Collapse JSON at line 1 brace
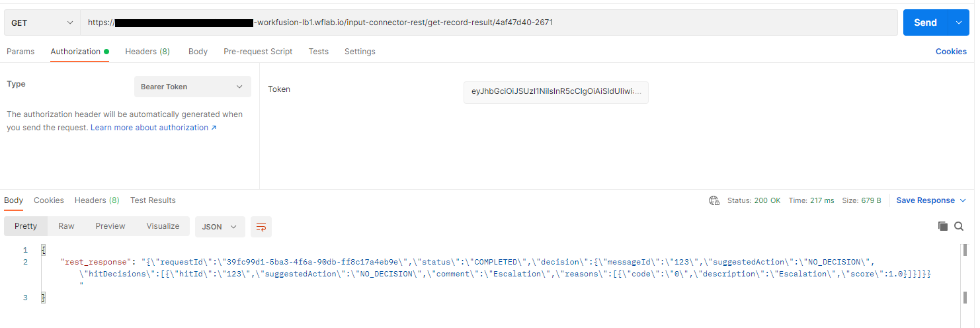This screenshot has width=980, height=328. [44, 250]
